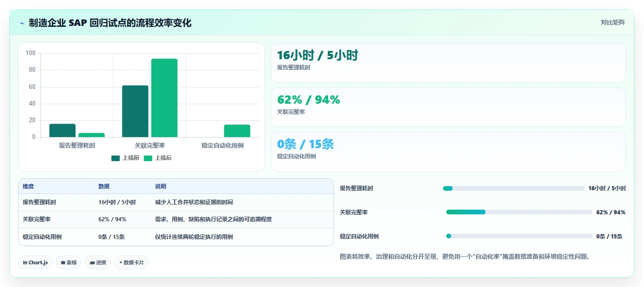This screenshot has width=644, height=287.
Task: Click the 62% / 94% value beside progress bar
Action: [611, 212]
